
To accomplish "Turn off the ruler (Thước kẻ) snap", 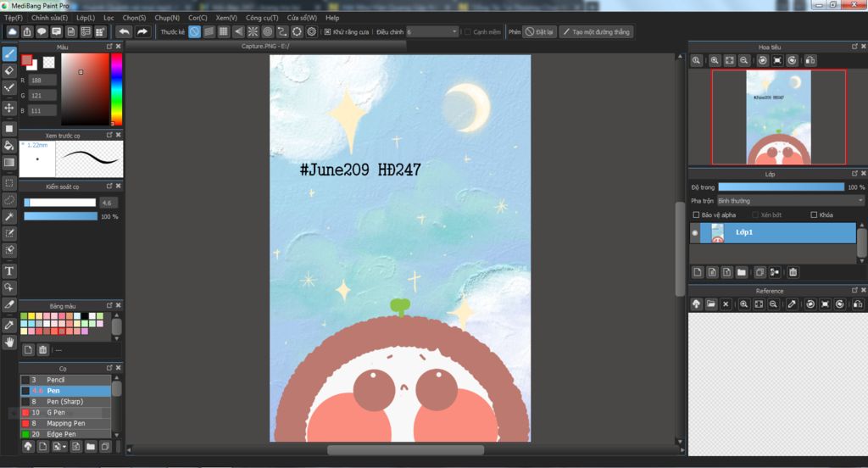I will [194, 31].
